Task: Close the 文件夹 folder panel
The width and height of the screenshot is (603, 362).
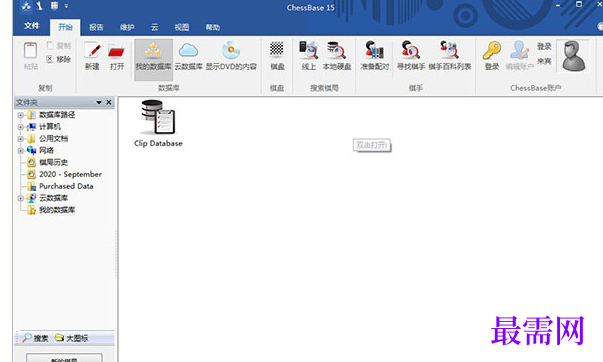Action: [x=109, y=102]
